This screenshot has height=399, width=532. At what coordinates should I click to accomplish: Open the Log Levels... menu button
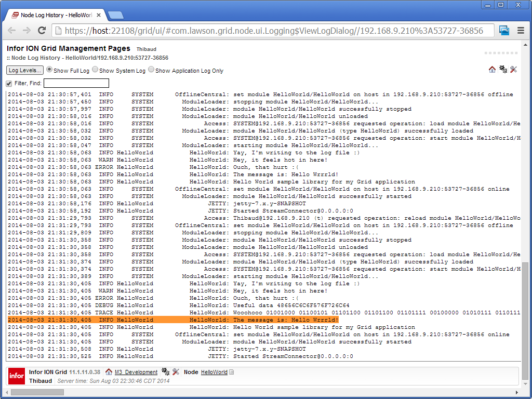click(25, 70)
